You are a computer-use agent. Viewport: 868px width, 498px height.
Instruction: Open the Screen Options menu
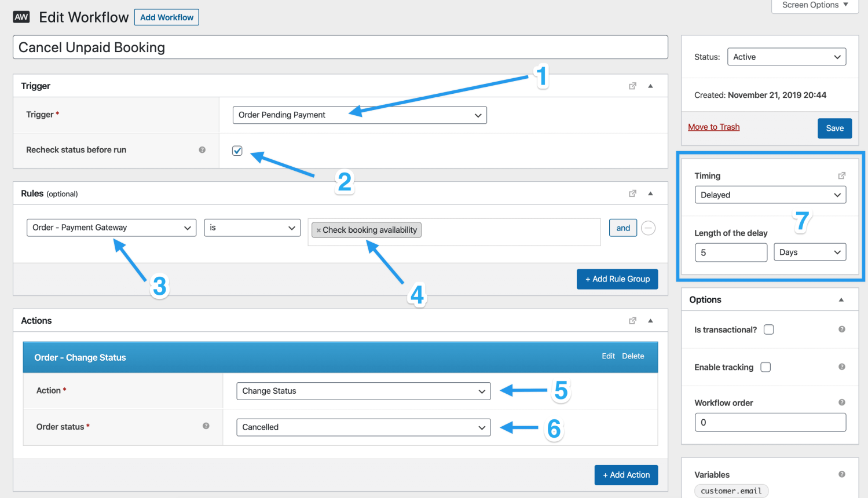point(814,5)
